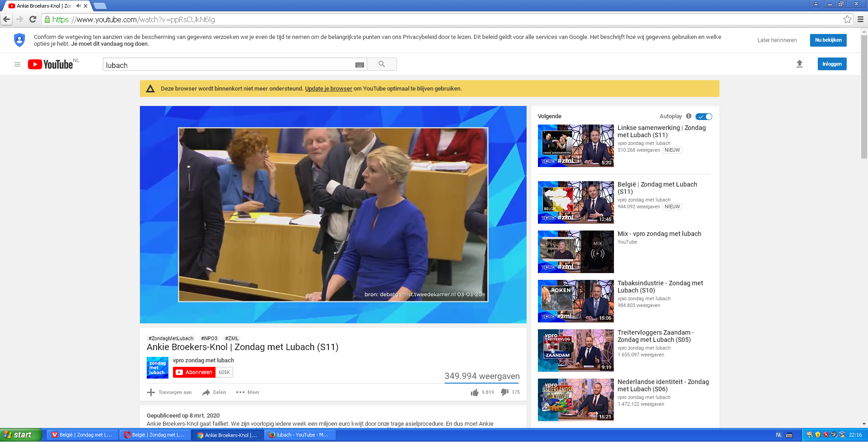Open the Tabaksindustrie ROKEN video thumbnail

576,301
